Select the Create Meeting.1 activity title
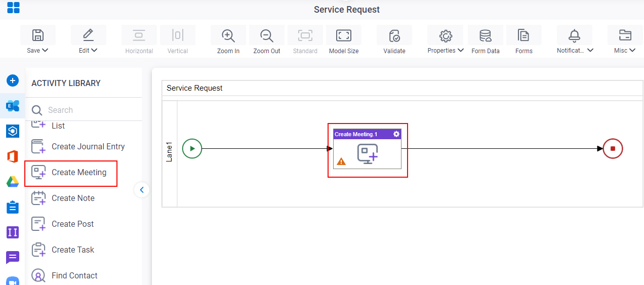The height and width of the screenshot is (285, 644). [356, 134]
